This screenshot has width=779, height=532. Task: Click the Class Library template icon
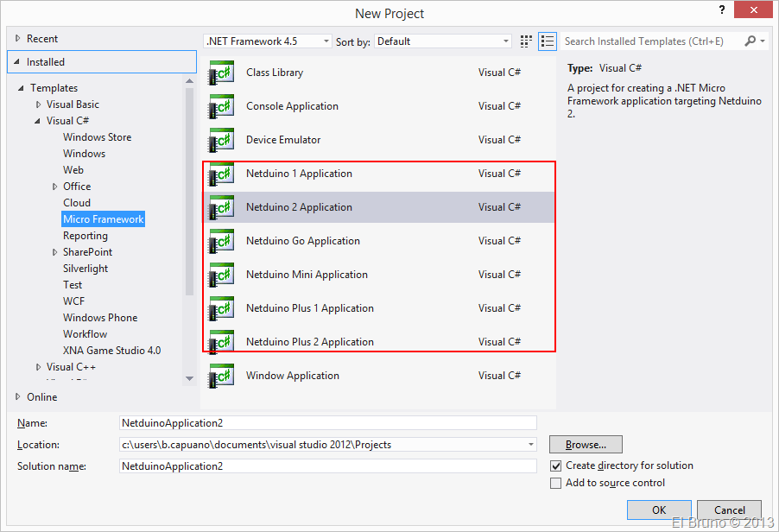[x=221, y=73]
